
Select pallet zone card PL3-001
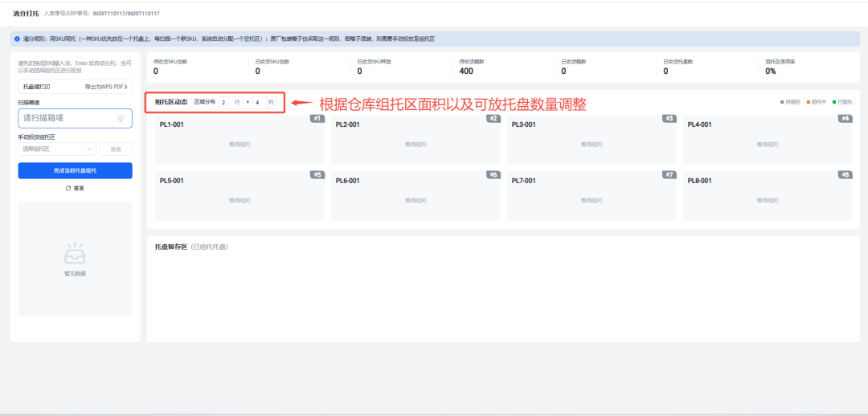(592, 140)
